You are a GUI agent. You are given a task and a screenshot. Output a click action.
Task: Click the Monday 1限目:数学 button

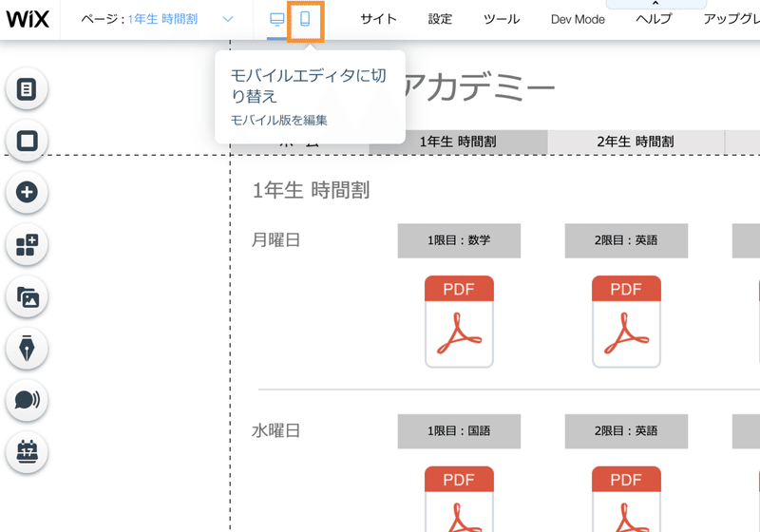coord(459,240)
